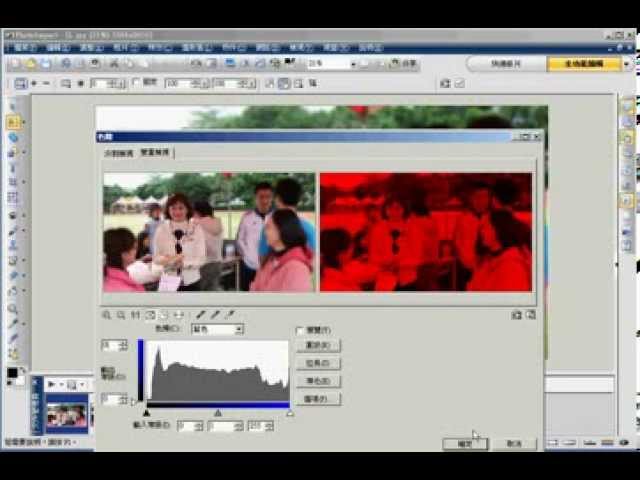Click the Open folder icon in main toolbar
This screenshot has height=480, width=640.
[31, 64]
